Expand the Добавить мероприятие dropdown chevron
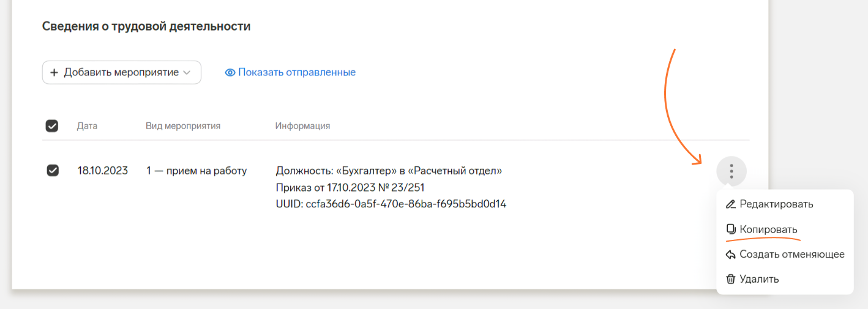 187,72
